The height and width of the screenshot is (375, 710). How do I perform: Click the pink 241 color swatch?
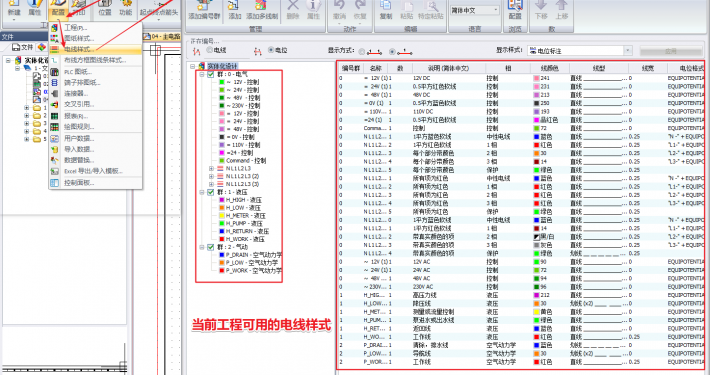pyautogui.click(x=536, y=78)
